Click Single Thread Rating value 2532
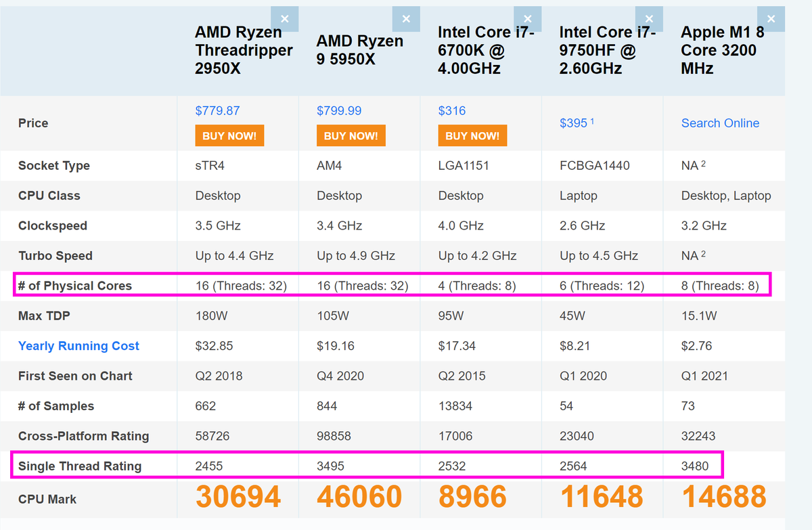812x530 pixels. click(x=453, y=466)
